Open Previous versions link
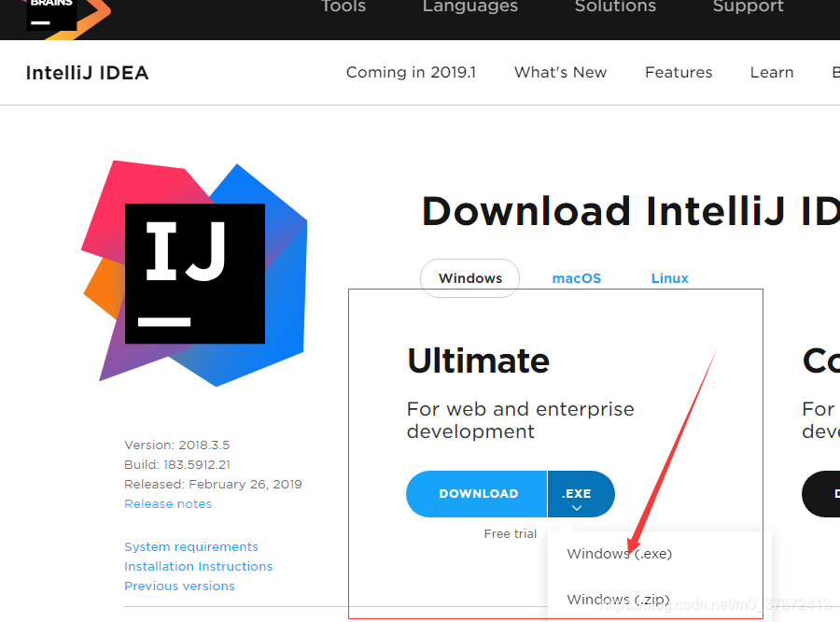The width and height of the screenshot is (840, 622). pyautogui.click(x=179, y=587)
